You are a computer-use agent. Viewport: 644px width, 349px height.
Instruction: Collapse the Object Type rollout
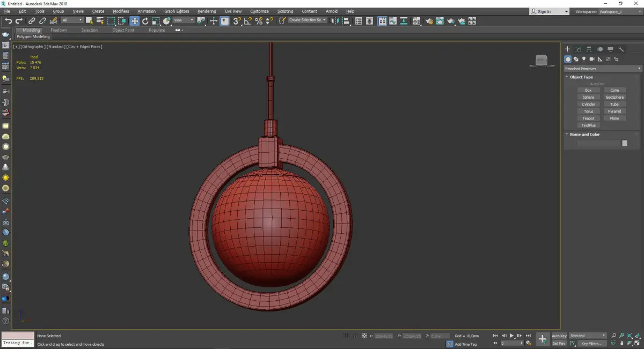(x=581, y=77)
